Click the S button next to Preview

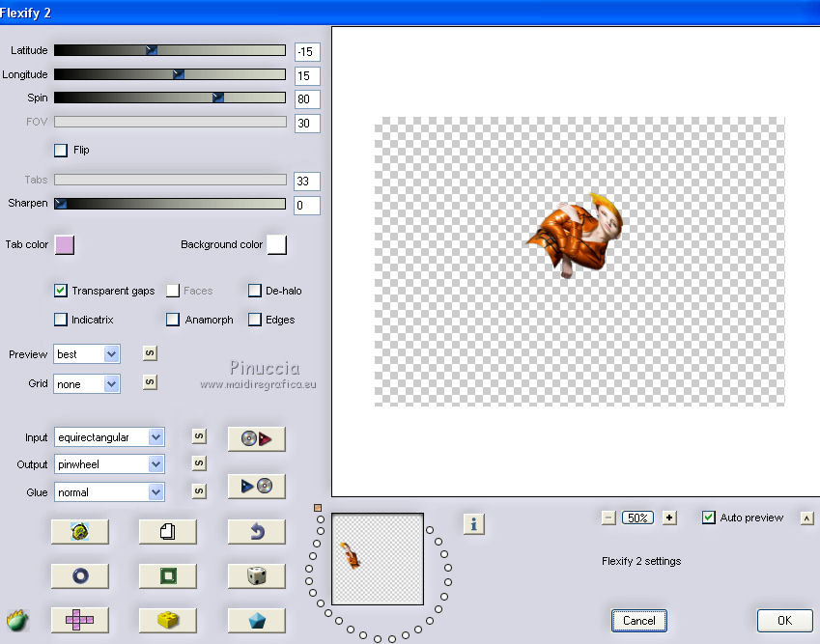[x=150, y=353]
